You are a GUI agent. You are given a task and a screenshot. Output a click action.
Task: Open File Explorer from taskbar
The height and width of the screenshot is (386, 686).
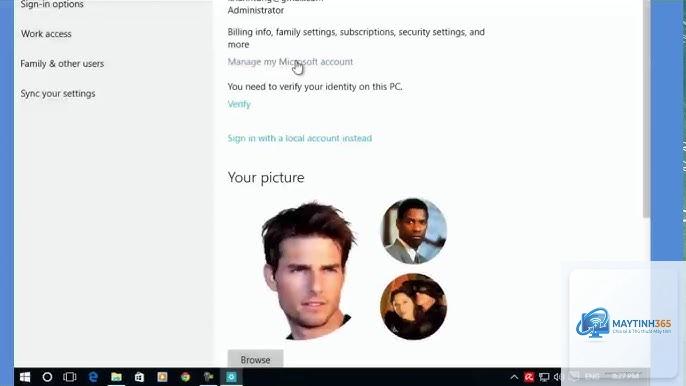tap(116, 377)
